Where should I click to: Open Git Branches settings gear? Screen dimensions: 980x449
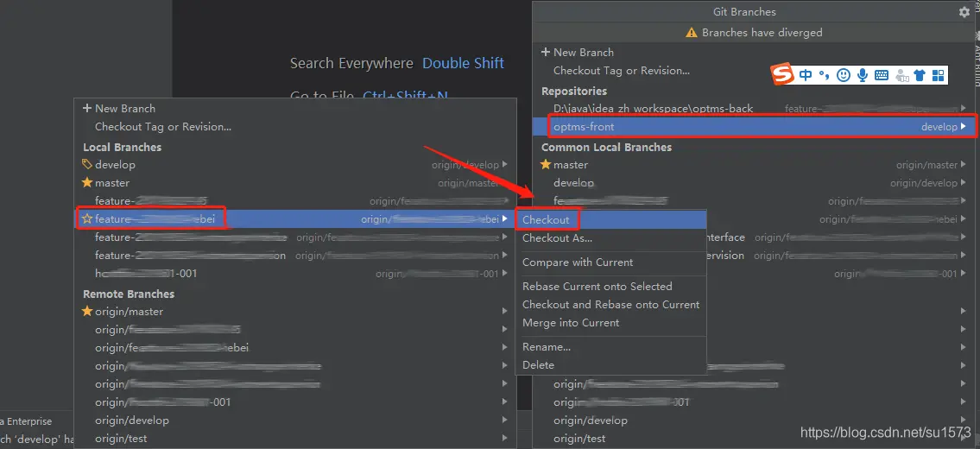pos(964,12)
